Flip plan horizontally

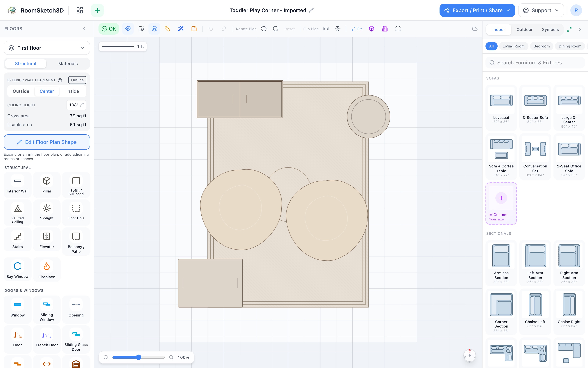coord(326,29)
